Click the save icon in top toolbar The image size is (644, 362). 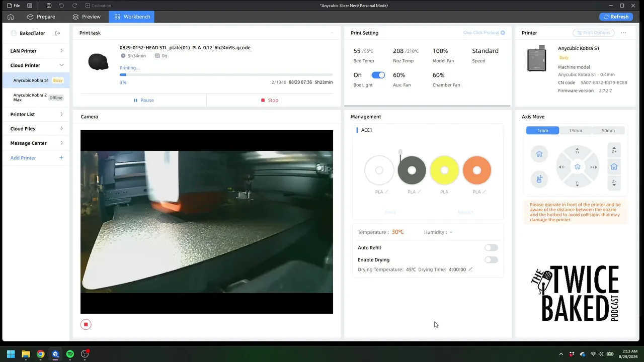(x=49, y=6)
